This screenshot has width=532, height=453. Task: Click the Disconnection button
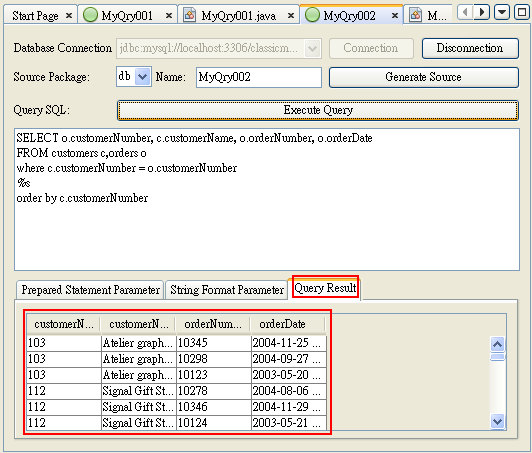[470, 48]
